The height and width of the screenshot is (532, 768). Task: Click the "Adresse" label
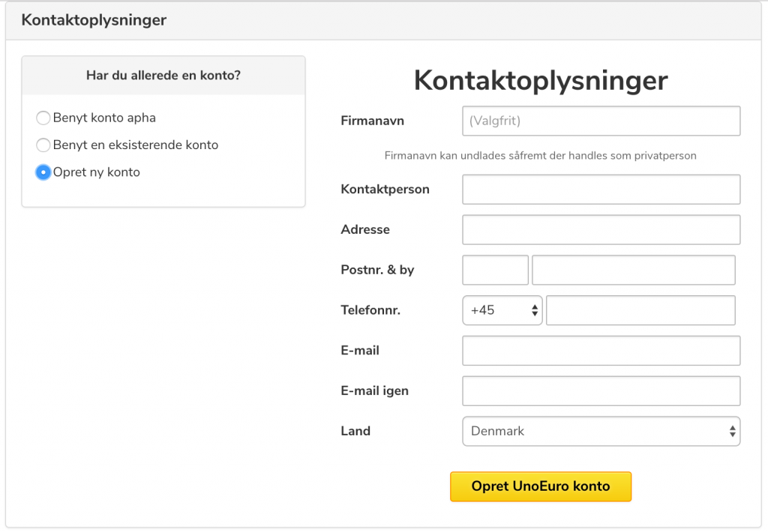coord(365,229)
